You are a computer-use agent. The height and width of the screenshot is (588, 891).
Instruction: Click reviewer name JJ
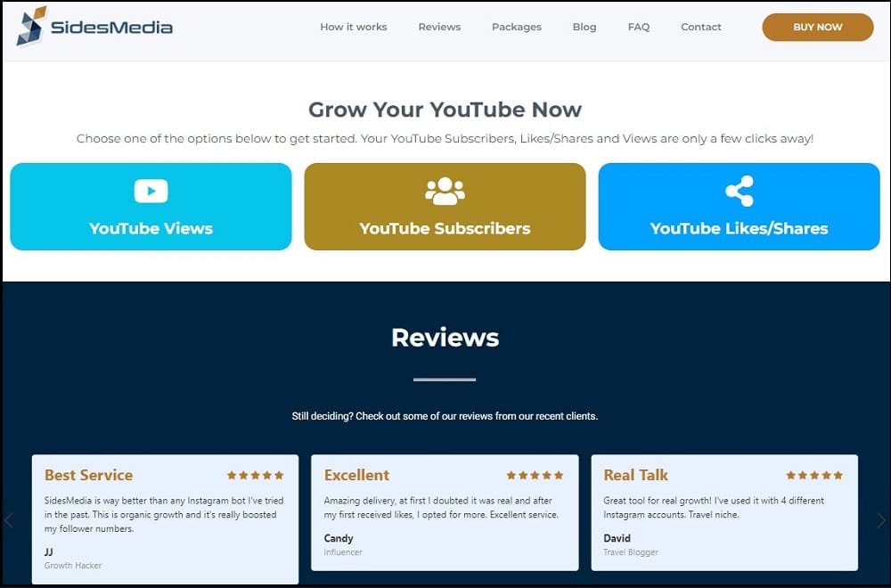[49, 551]
